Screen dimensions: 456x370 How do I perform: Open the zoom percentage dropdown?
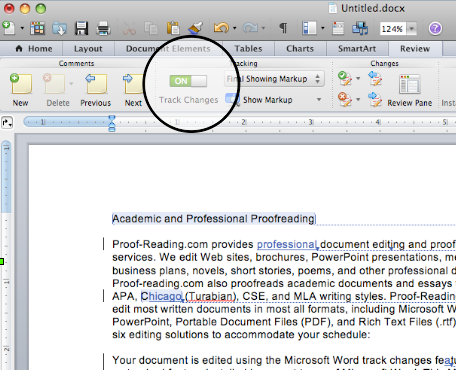tap(412, 29)
